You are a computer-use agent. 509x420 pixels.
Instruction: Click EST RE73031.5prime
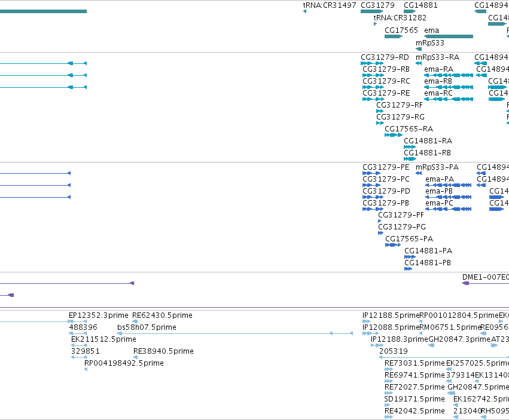414,363
